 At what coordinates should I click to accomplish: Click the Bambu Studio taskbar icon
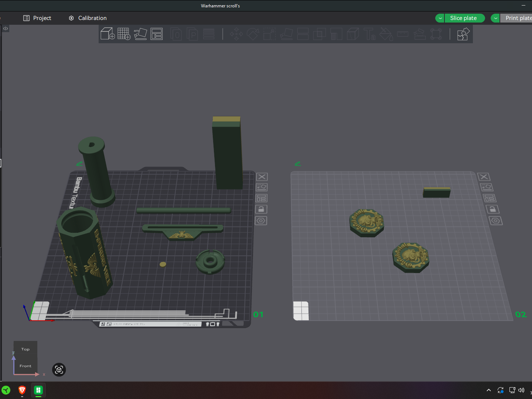38,390
